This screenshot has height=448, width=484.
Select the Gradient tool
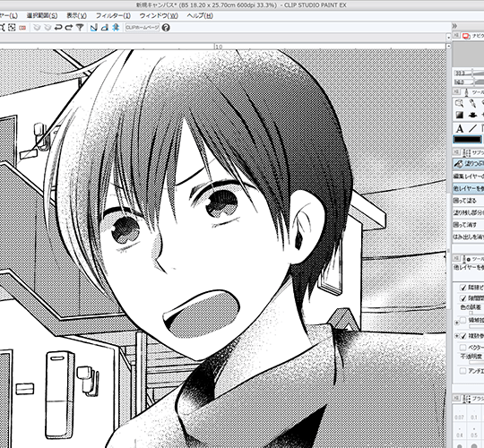click(459, 115)
